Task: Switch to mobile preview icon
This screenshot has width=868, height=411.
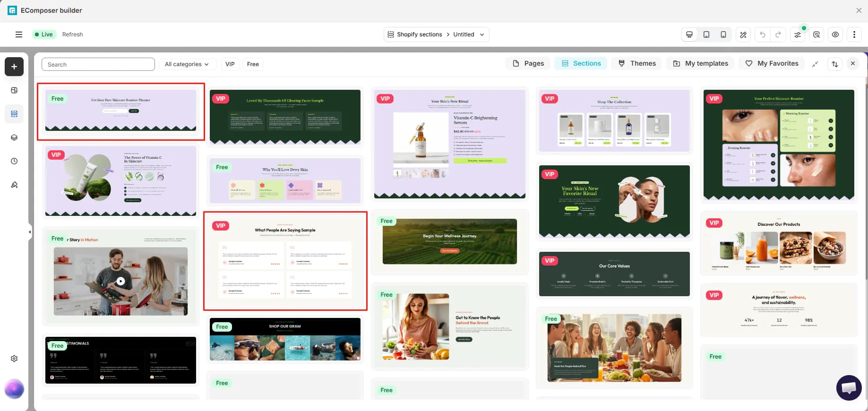Action: [x=723, y=34]
